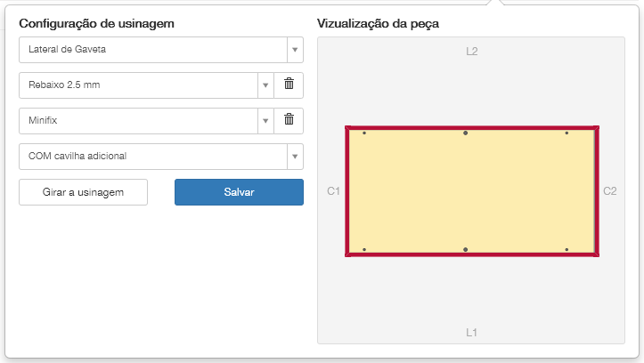
Task: Select the L2 edge label
Action: click(472, 52)
